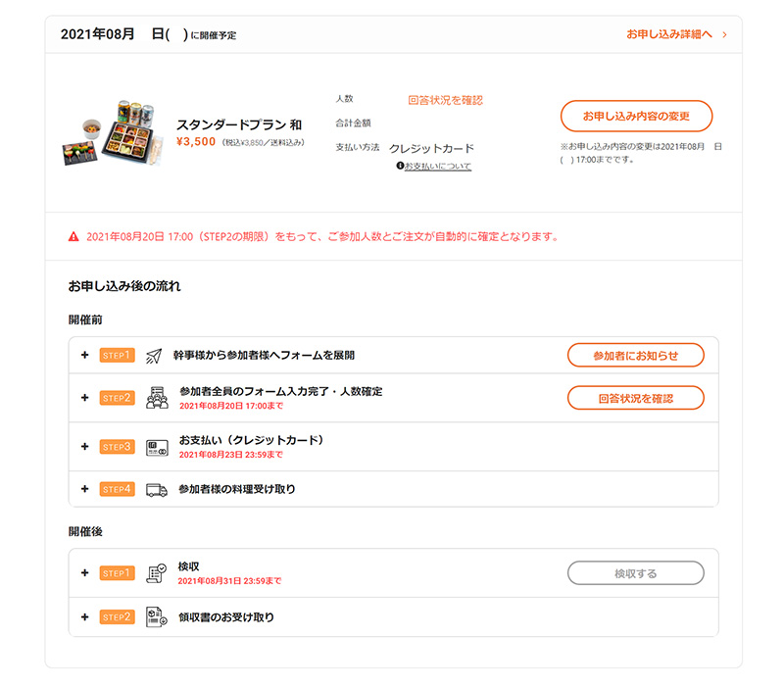Click the paper plane icon in STEP1

154,355
